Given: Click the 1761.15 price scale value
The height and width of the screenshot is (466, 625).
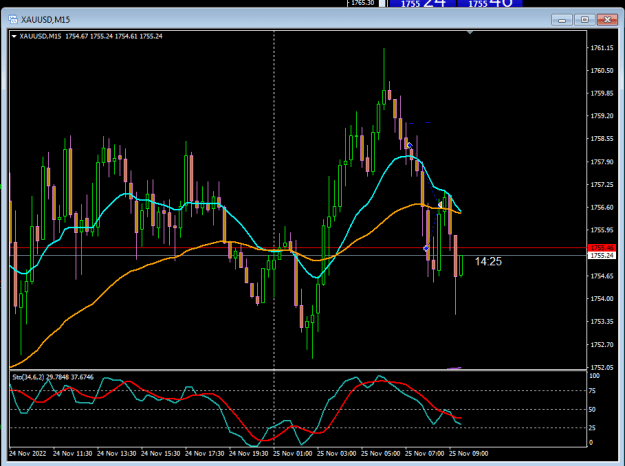Looking at the screenshot, I should (x=602, y=48).
